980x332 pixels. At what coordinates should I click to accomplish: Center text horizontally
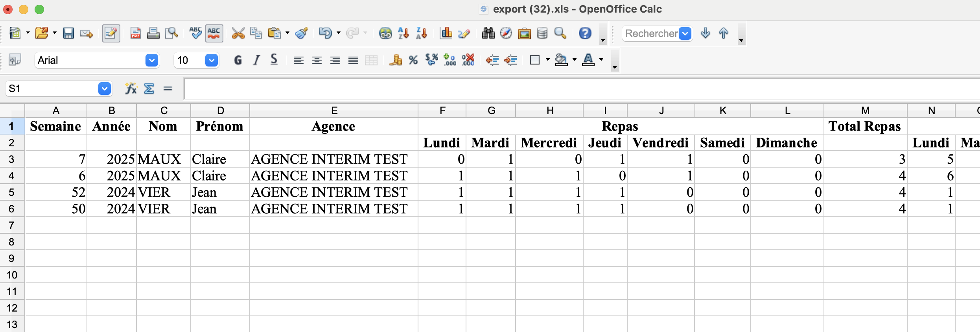pyautogui.click(x=317, y=60)
